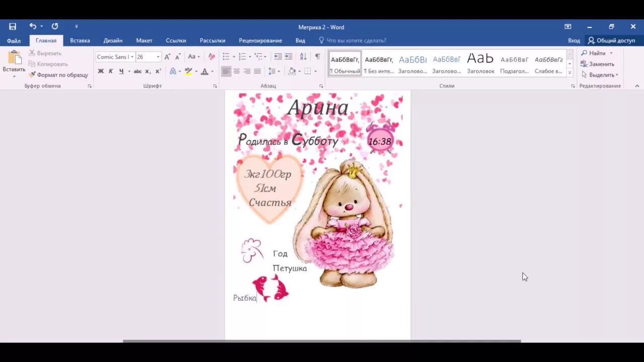
Task: Paste with the clipboard Вставить icon
Action: pyautogui.click(x=14, y=58)
